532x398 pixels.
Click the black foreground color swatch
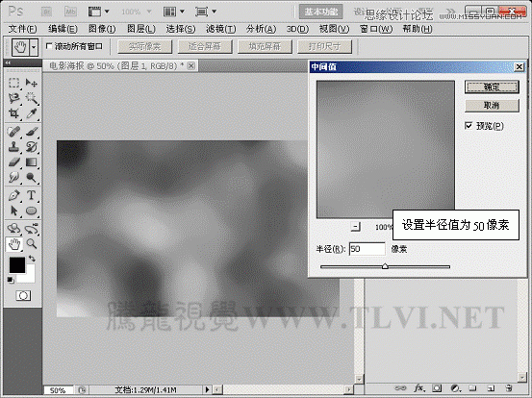16,264
